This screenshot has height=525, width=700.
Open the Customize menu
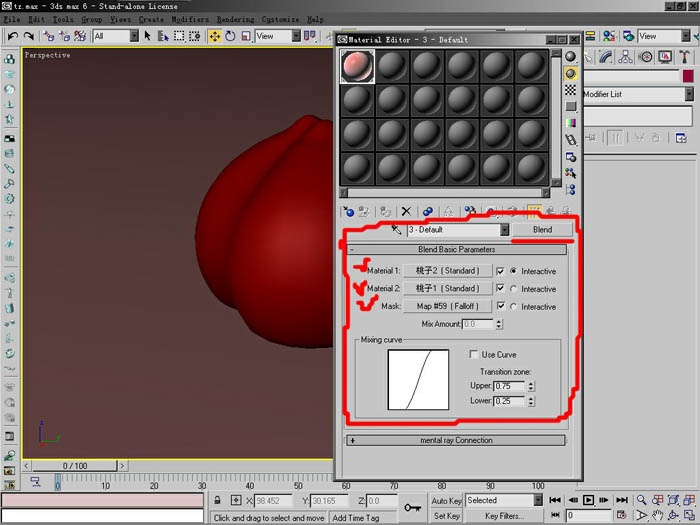tap(280, 20)
